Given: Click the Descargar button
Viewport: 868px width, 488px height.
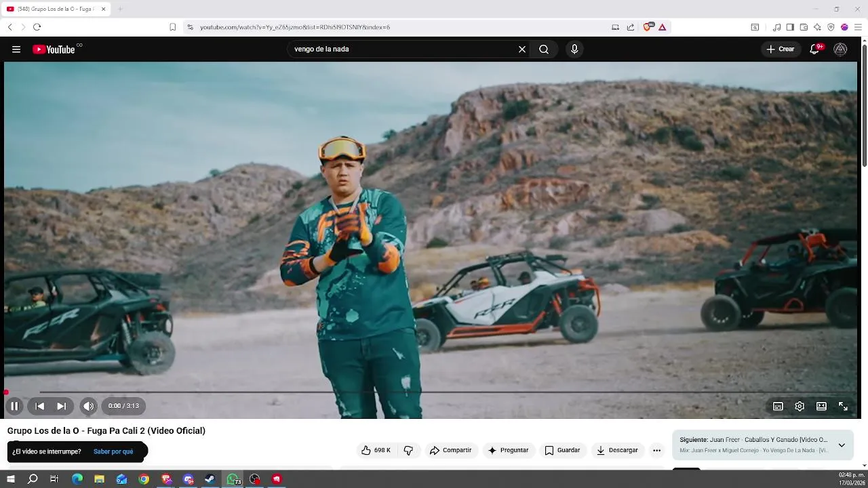Looking at the screenshot, I should click(617, 450).
